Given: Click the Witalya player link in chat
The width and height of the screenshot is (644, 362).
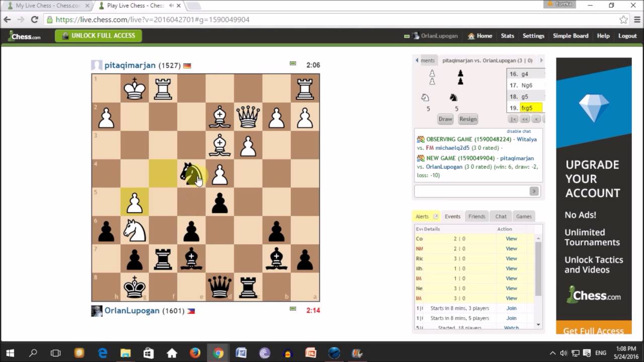Looking at the screenshot, I should 527,139.
